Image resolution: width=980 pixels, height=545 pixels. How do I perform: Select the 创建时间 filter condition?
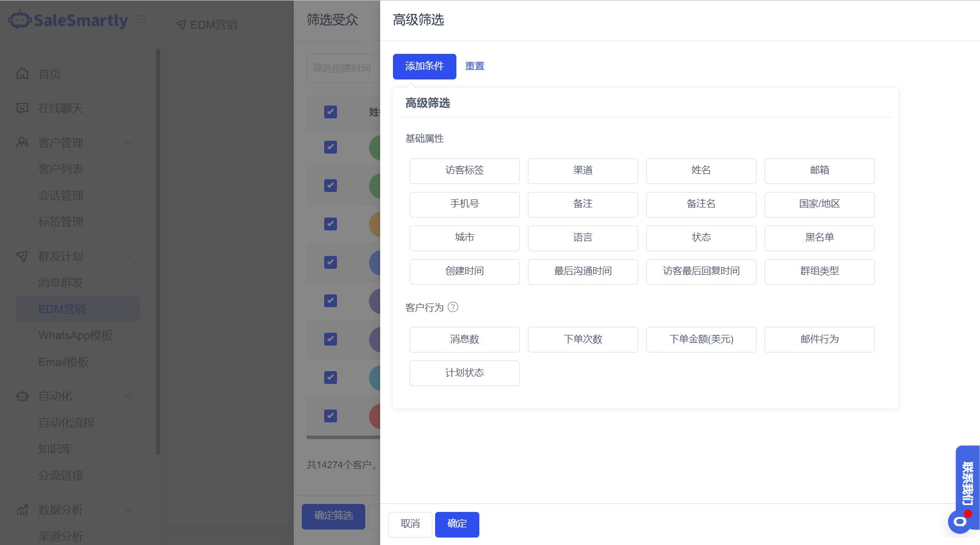[x=464, y=271]
